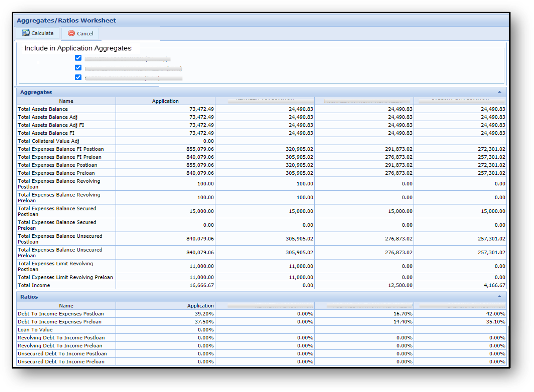Select Total Expenses Balance Unsecured Preloan label
The height and width of the screenshot is (392, 534).
[60, 252]
